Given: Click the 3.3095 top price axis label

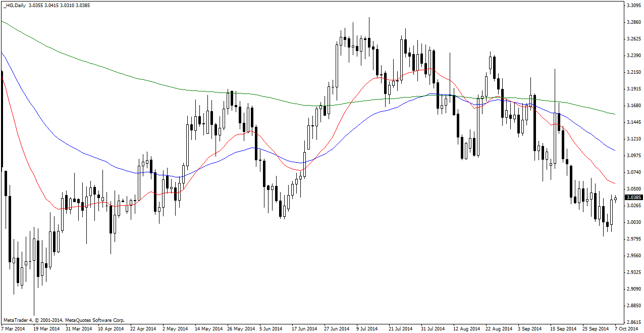Looking at the screenshot, I should point(633,6).
